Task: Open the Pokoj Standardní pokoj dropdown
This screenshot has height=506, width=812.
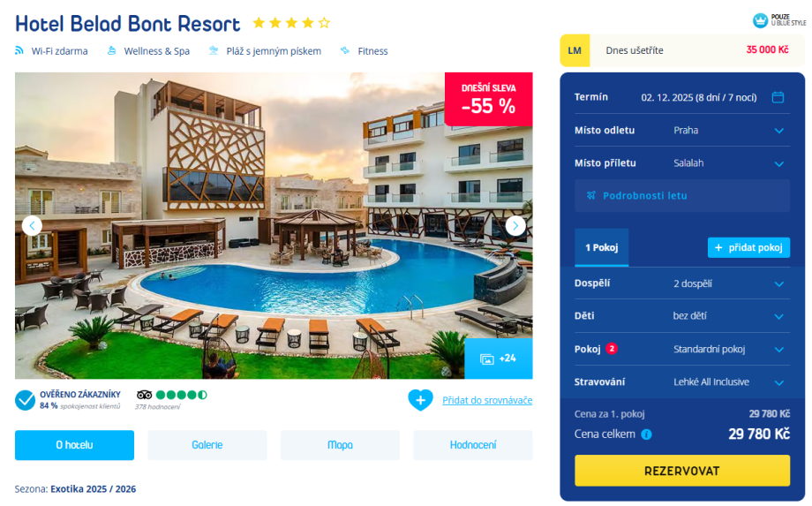Action: pos(682,349)
